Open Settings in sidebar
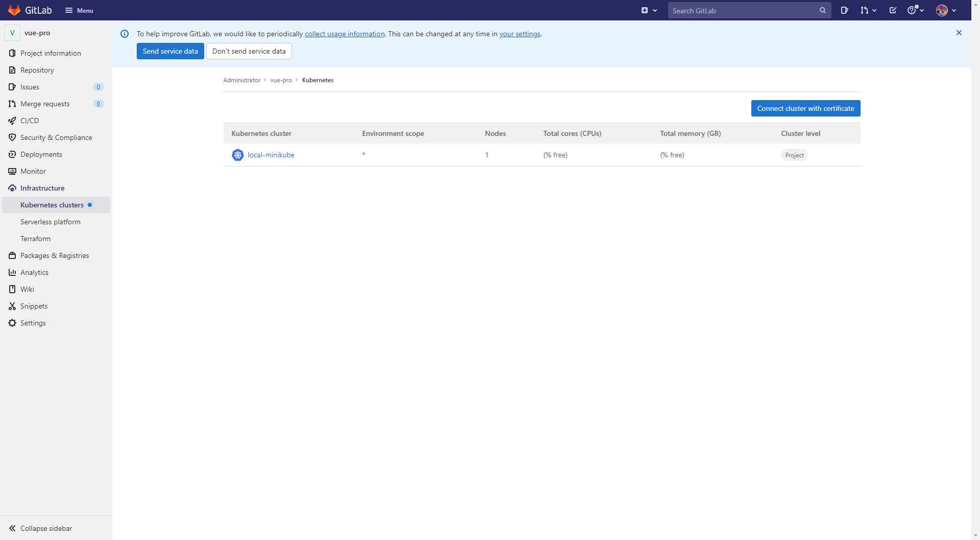Screen dimensions: 980x540 56,323
